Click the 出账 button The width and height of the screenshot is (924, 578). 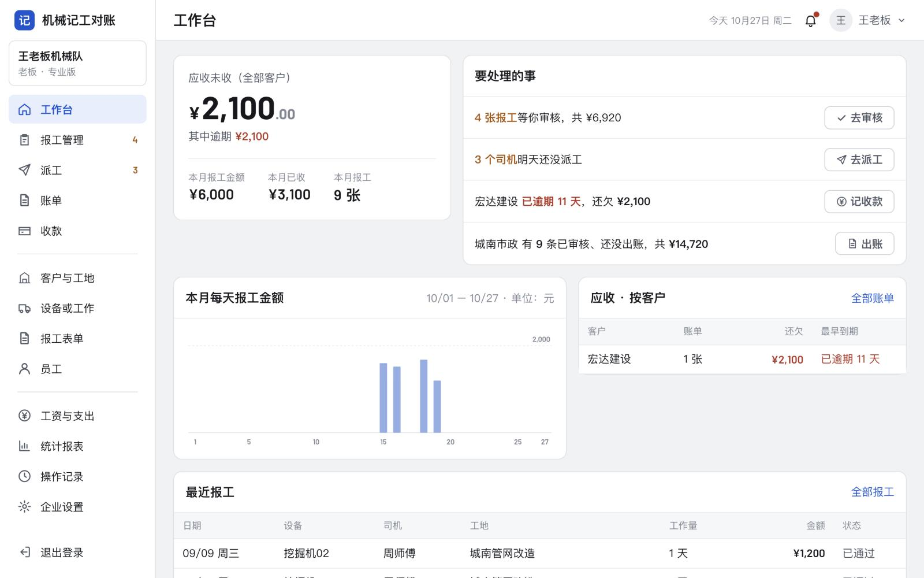click(x=865, y=244)
